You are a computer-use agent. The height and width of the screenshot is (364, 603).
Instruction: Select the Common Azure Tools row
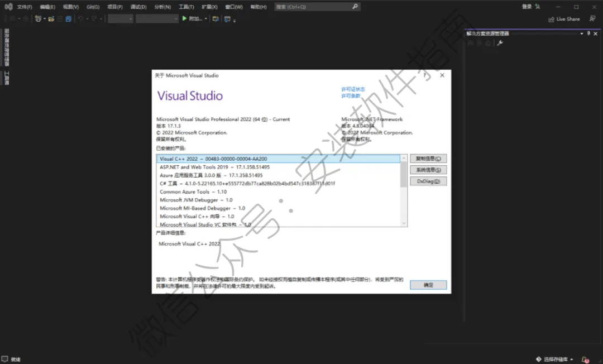tap(278, 192)
